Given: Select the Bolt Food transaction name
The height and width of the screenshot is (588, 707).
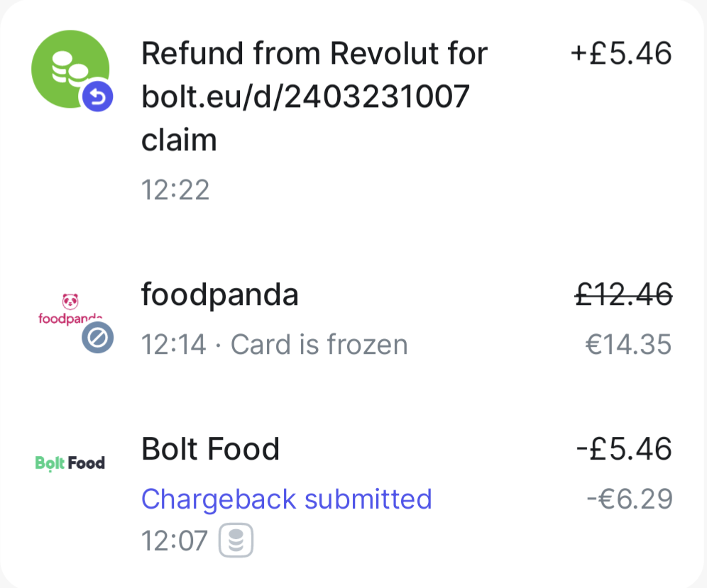Looking at the screenshot, I should 210,449.
